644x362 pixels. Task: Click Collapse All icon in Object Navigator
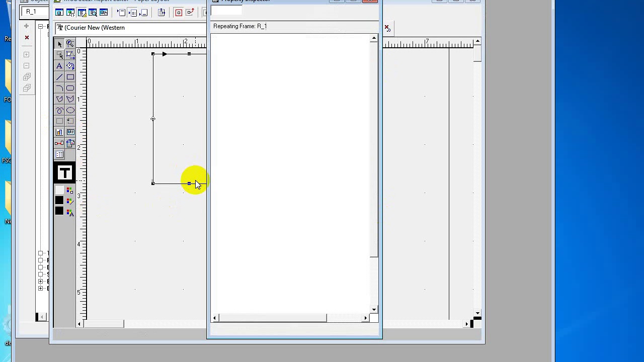27,88
